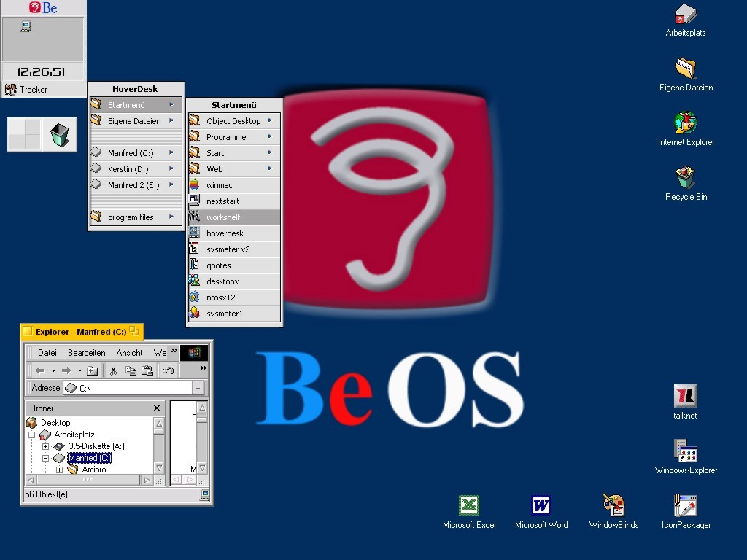747x560 pixels.
Task: Click the folder tree scroll down arrow
Action: [159, 467]
